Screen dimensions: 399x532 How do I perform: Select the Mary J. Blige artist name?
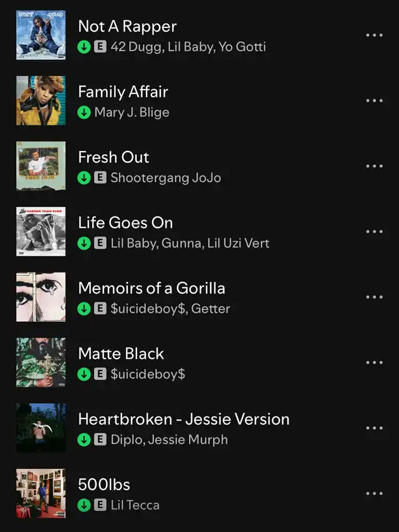tap(132, 113)
